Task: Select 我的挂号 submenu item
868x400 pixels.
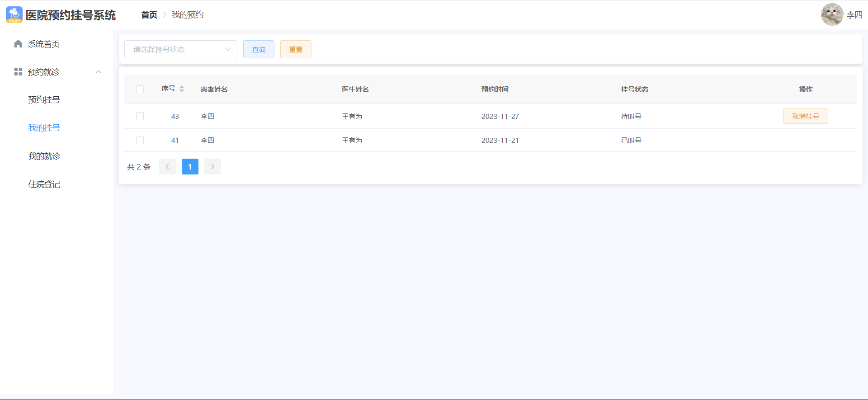Action: (44, 128)
